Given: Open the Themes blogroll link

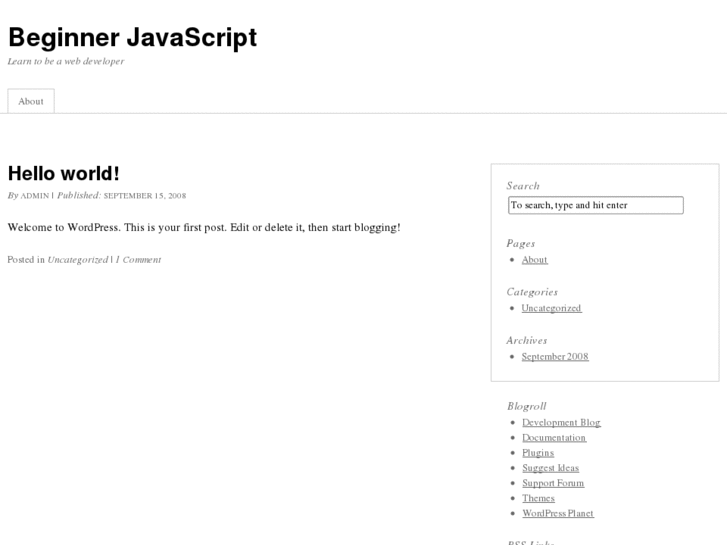Looking at the screenshot, I should pos(538,498).
